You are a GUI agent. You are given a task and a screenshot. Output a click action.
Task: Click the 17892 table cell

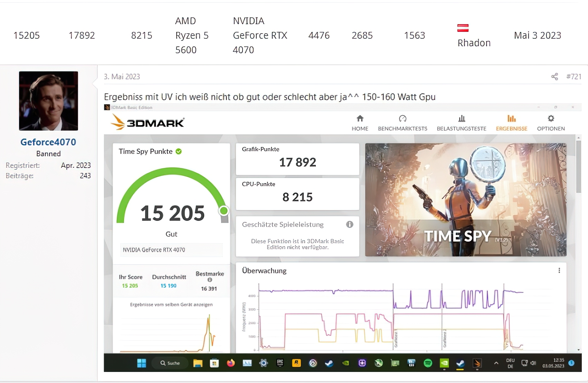point(82,35)
